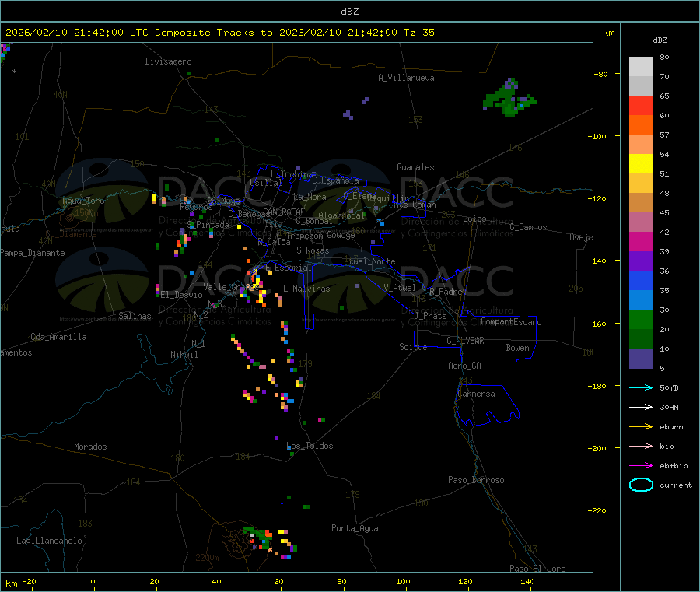Click the Atuel_Norte map label
This screenshot has width=700, height=592.
pos(369,261)
